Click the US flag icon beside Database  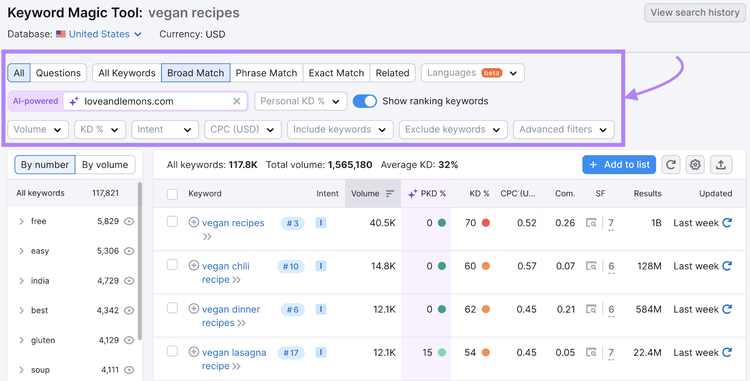click(61, 34)
